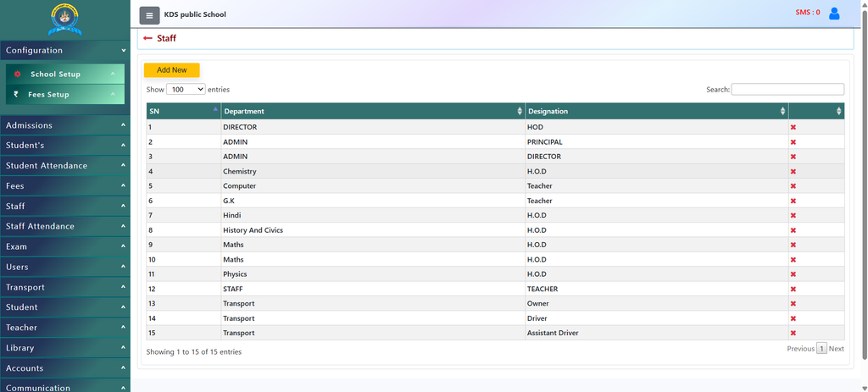
Task: Click the 'KDS public School' title
Action: [x=195, y=15]
